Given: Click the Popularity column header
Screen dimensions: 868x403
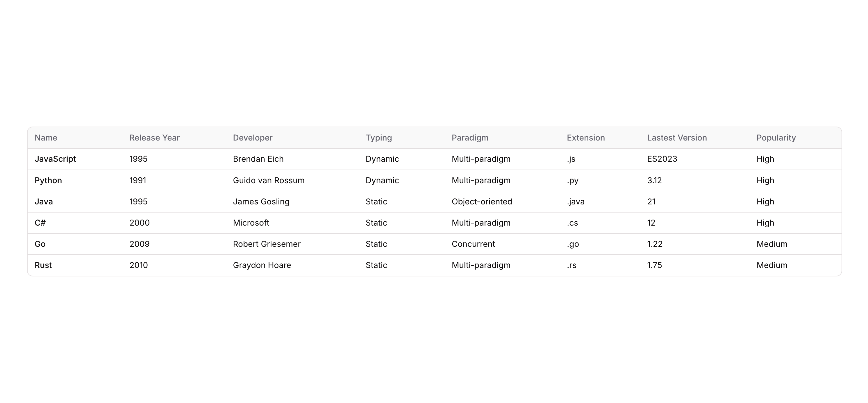Looking at the screenshot, I should (776, 138).
